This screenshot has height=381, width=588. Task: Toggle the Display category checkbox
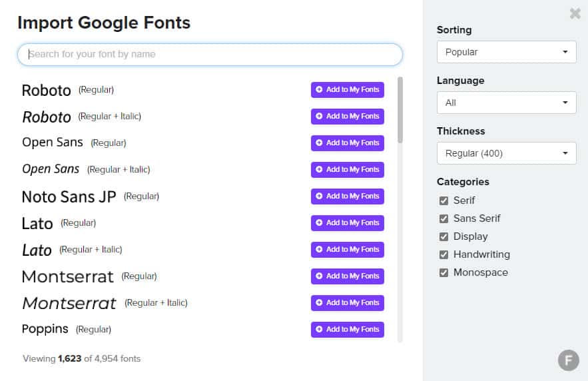(x=443, y=236)
